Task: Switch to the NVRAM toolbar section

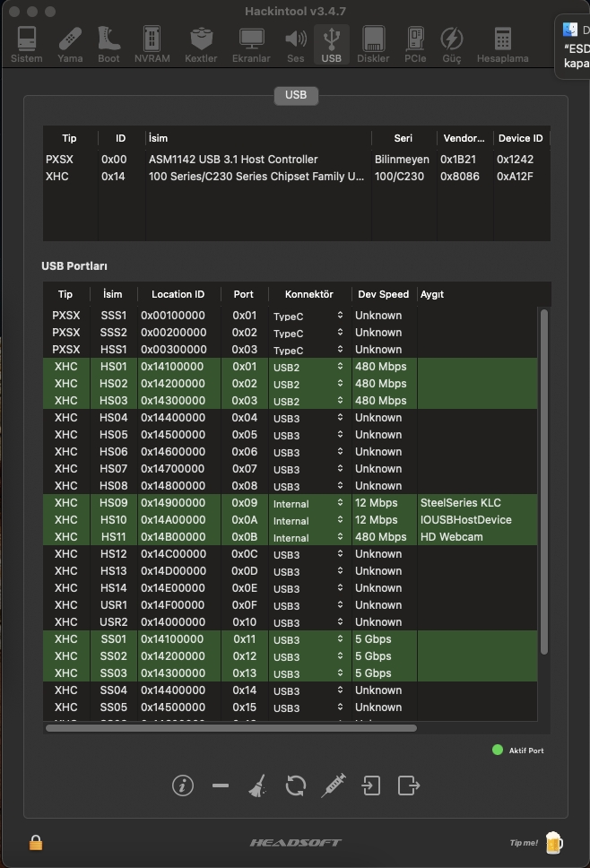Action: pyautogui.click(x=152, y=44)
